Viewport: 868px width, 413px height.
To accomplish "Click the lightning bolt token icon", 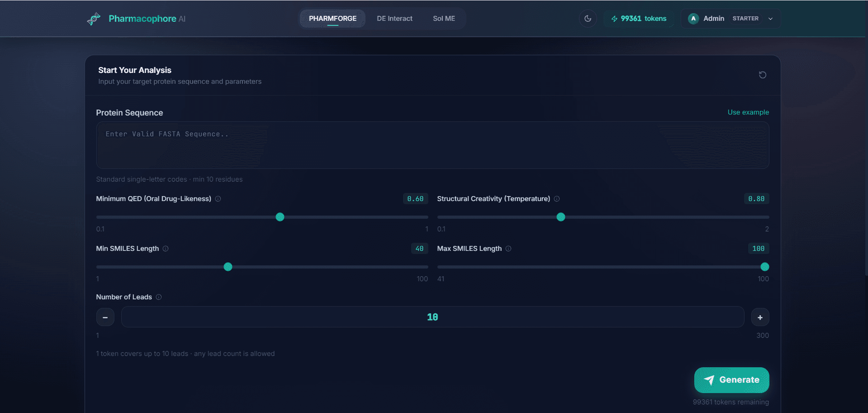I will tap(614, 19).
